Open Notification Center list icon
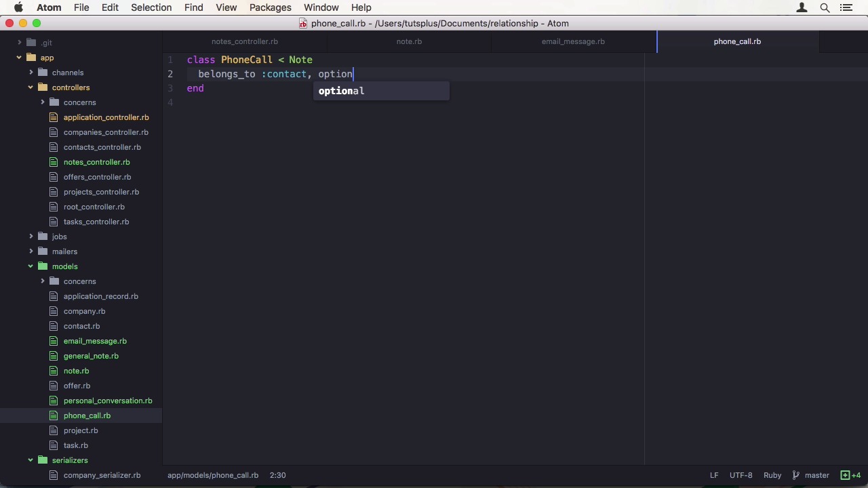Image resolution: width=868 pixels, height=488 pixels. [846, 7]
